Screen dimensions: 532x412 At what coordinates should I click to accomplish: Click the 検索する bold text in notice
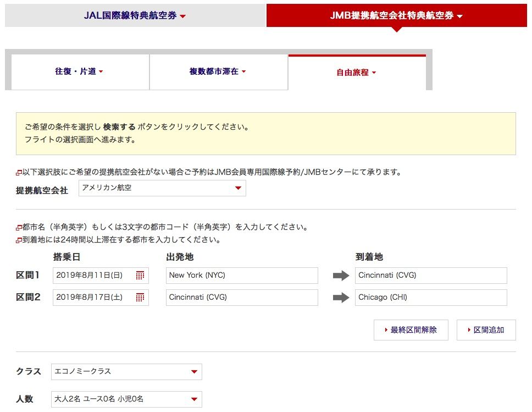(119, 127)
